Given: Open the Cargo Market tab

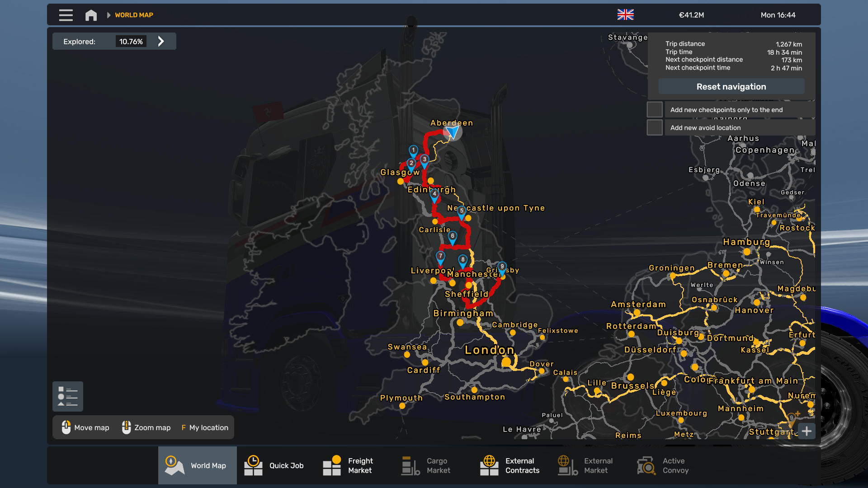Looking at the screenshot, I should pyautogui.click(x=426, y=465).
